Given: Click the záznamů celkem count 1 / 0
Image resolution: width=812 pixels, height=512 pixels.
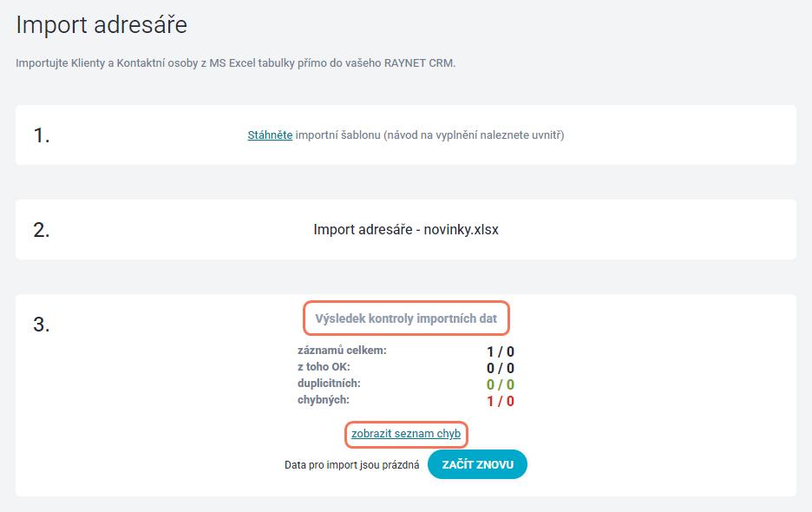Looking at the screenshot, I should tap(501, 351).
